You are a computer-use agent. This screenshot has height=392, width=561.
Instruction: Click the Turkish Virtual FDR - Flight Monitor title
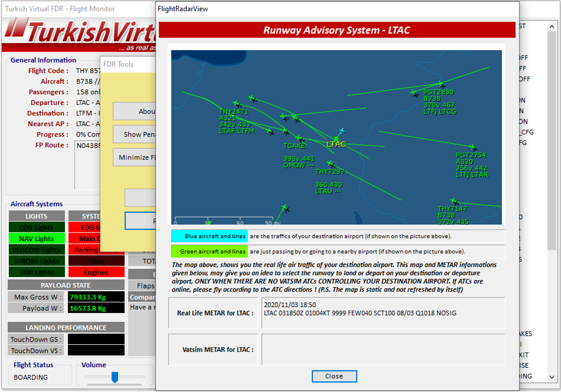[60, 9]
